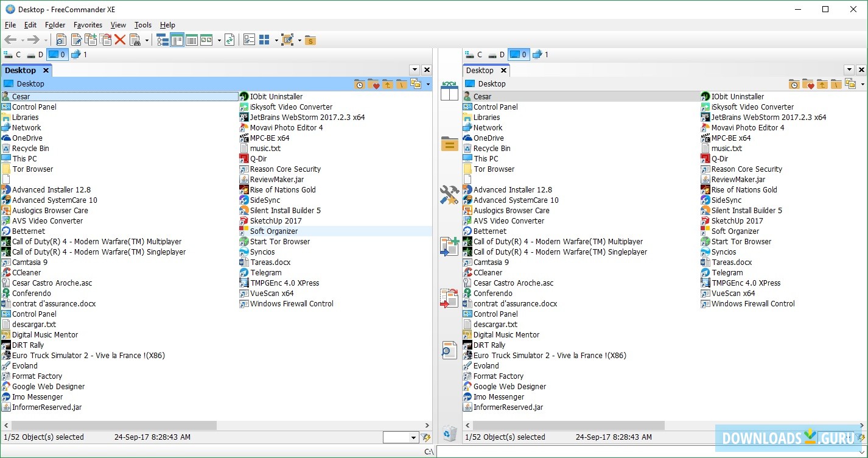Viewport: 868px width, 458px height.
Task: Open the Favorites menu
Action: (x=88, y=25)
